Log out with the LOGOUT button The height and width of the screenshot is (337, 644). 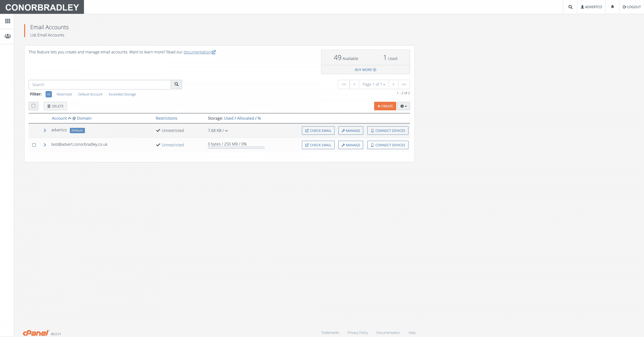tap(632, 7)
